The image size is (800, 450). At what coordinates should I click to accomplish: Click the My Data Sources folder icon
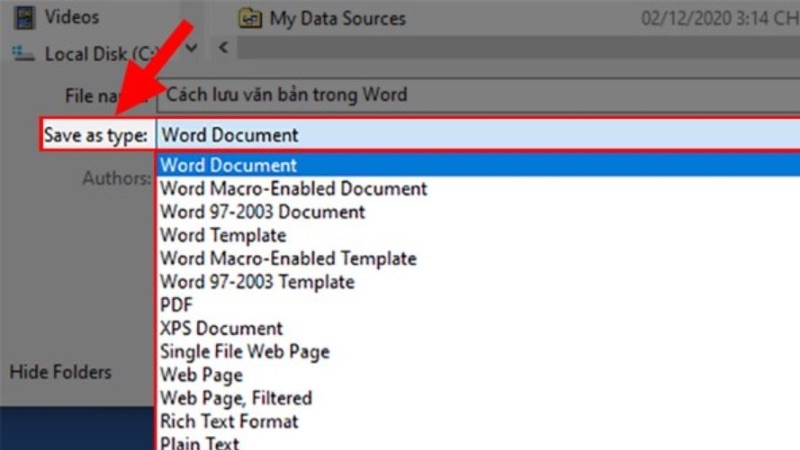[x=250, y=19]
